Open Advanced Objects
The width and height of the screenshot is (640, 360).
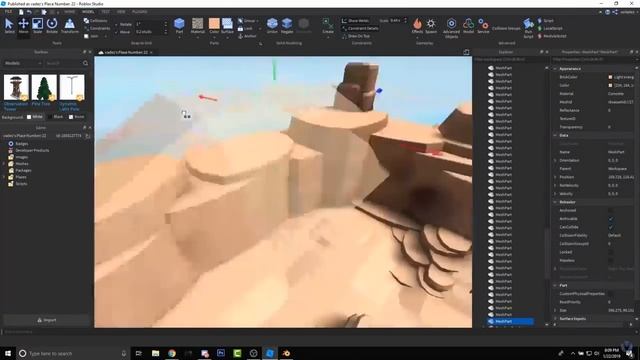[x=451, y=28]
